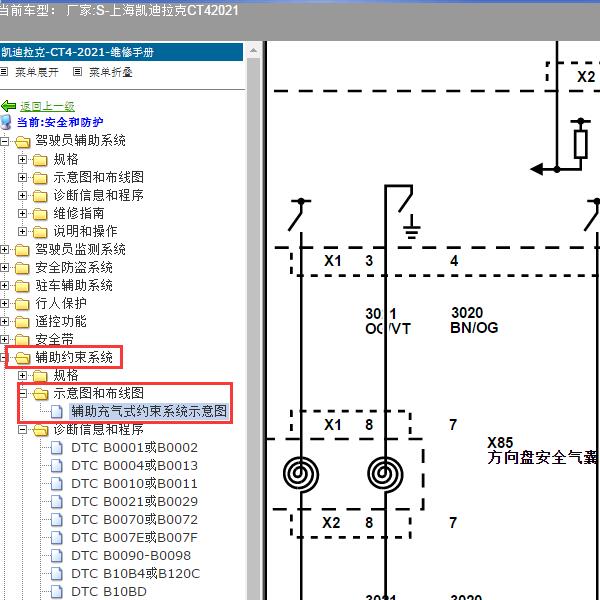This screenshot has height=600, width=600.
Task: Click the 遥控功能 folder icon
Action: tap(22, 322)
